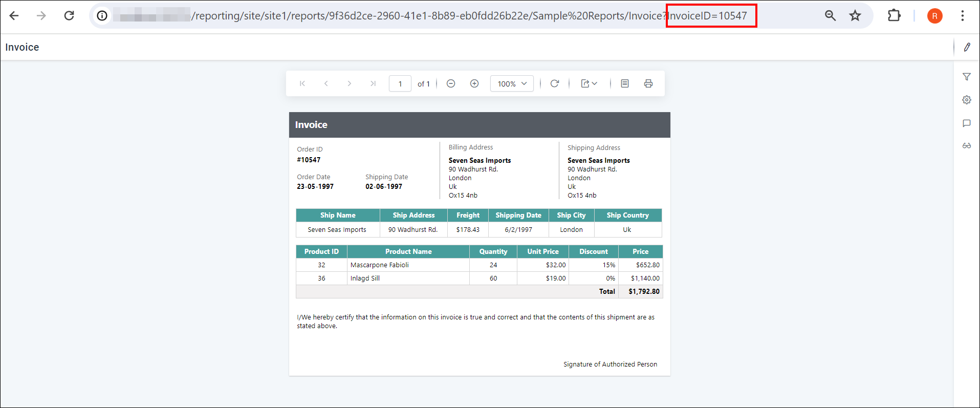This screenshot has height=408, width=980.
Task: Click the Invoice page title at top left
Action: (22, 47)
